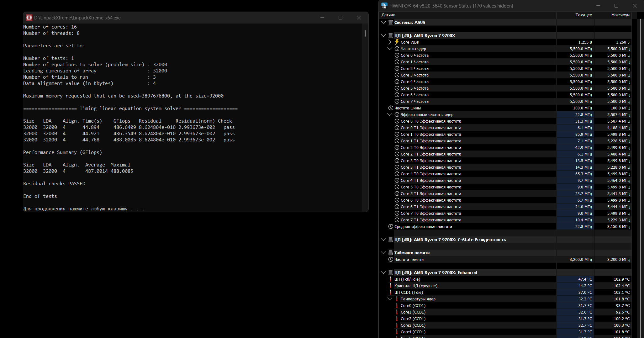Click the clock icon for Core 7 Частота

point(397,101)
